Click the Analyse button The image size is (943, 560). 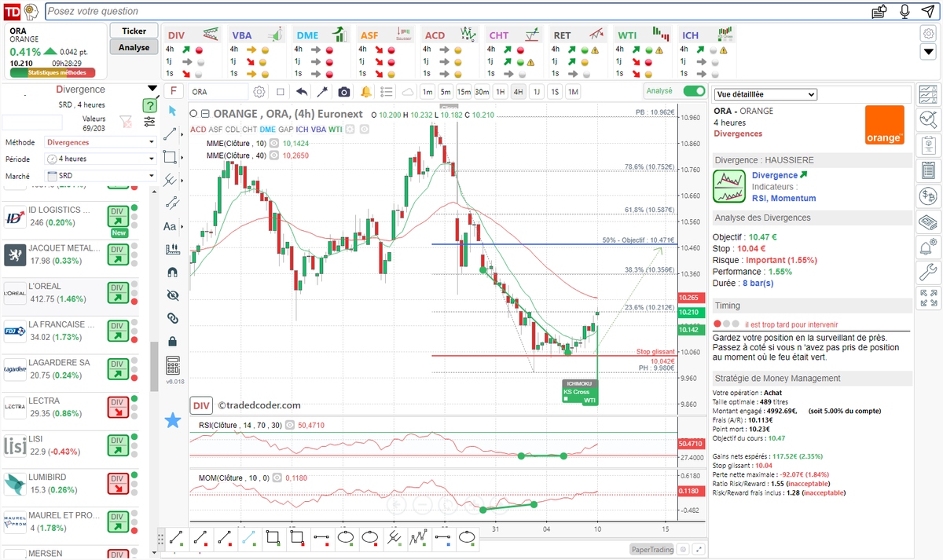134,47
